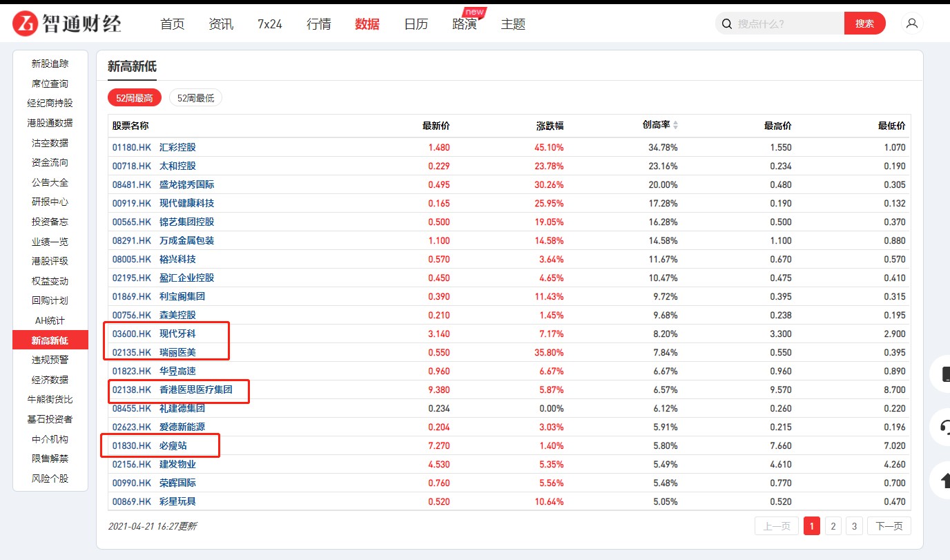This screenshot has height=560, width=950.
Task: Click the 最新价 column header
Action: [x=436, y=126]
